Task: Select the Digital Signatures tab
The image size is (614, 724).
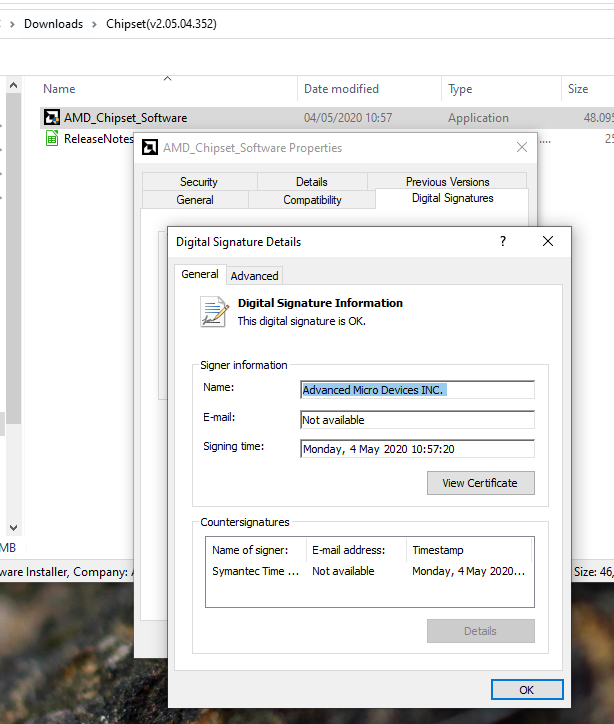Action: [x=452, y=198]
